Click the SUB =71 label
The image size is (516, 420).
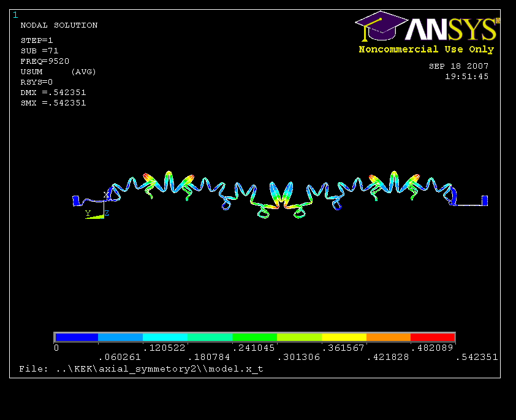coord(39,51)
